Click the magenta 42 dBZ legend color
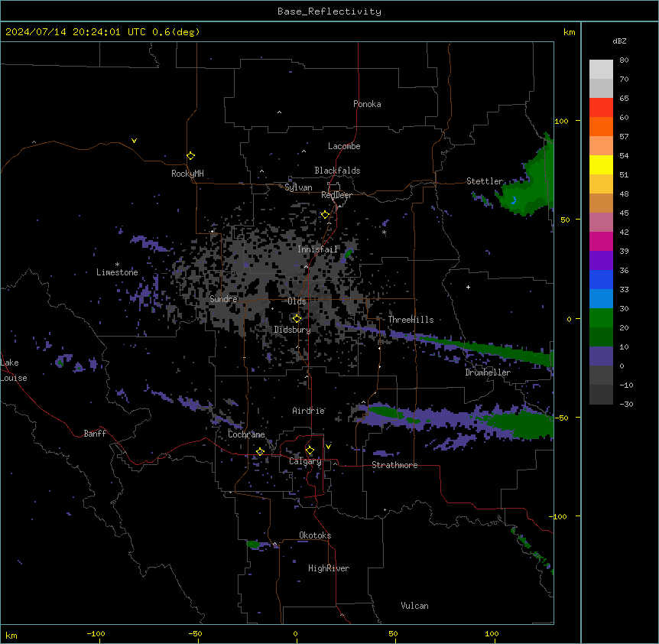This screenshot has height=644, width=659. pos(601,241)
